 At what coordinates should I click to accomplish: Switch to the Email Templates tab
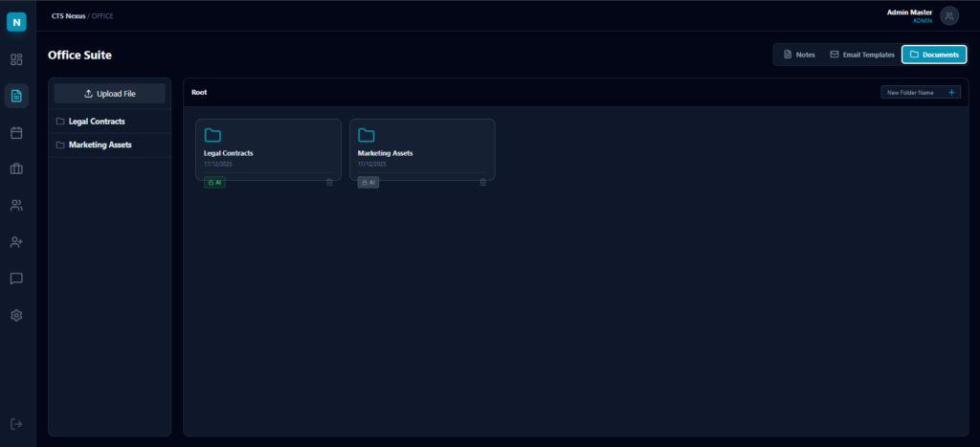pyautogui.click(x=861, y=55)
